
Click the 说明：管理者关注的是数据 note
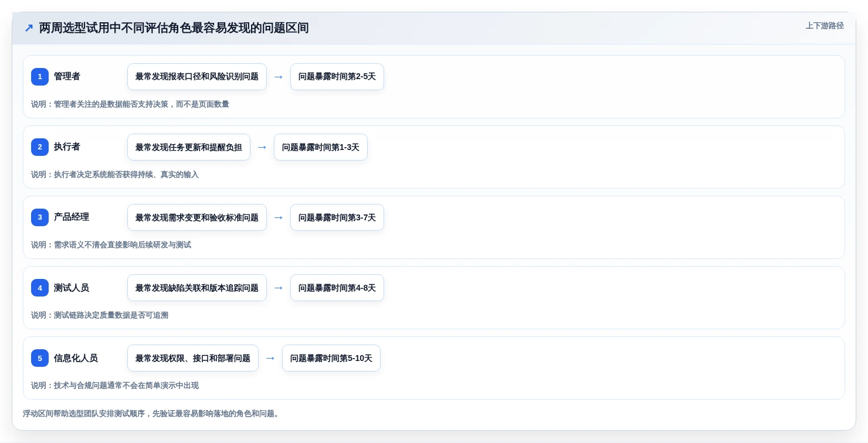[130, 104]
